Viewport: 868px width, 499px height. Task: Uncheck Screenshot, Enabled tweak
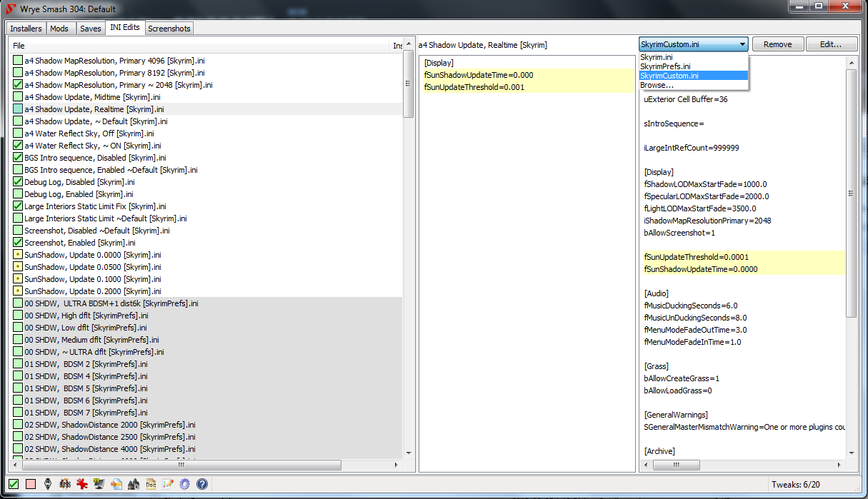[x=18, y=243]
